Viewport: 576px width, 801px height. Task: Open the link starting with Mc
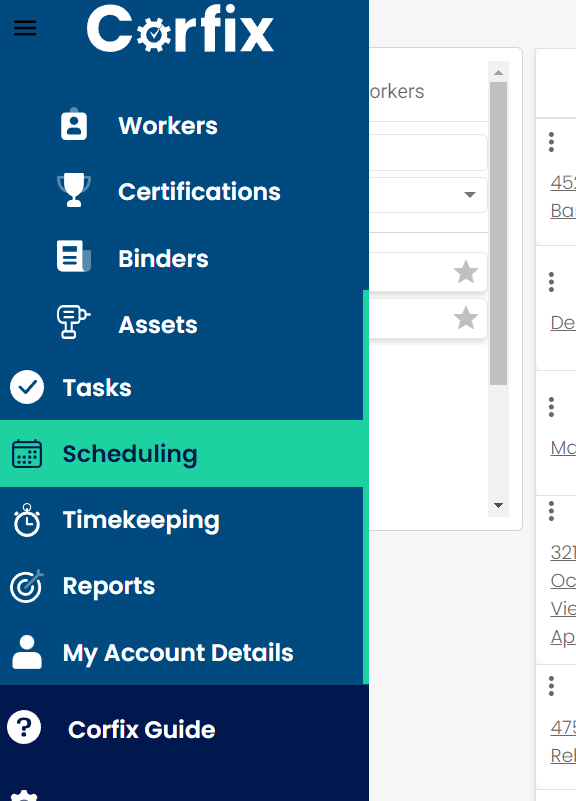pos(563,448)
